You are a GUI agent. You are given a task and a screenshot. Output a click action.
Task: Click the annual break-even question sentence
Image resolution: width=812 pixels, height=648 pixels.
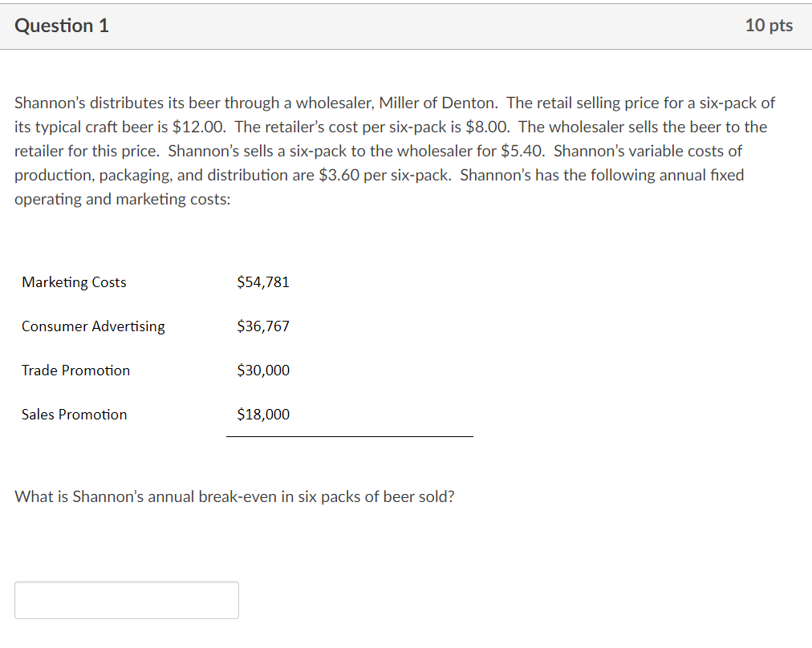coord(235,496)
